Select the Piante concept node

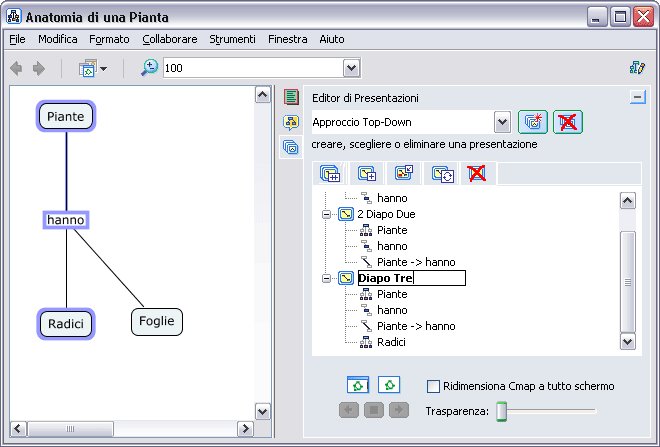click(66, 116)
